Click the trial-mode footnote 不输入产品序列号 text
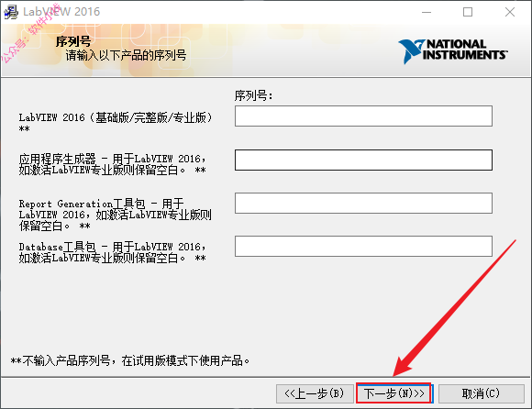Screen dimensions: 532x409 130,360
